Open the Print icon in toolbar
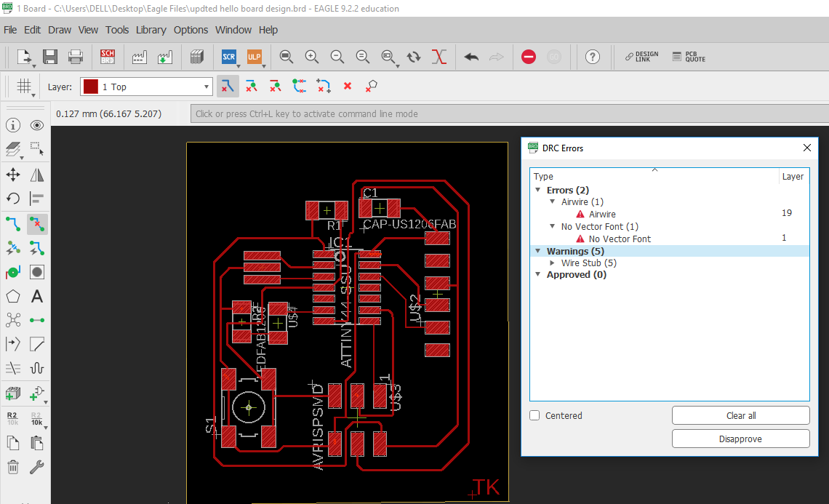Image resolution: width=829 pixels, height=504 pixels. [x=76, y=57]
